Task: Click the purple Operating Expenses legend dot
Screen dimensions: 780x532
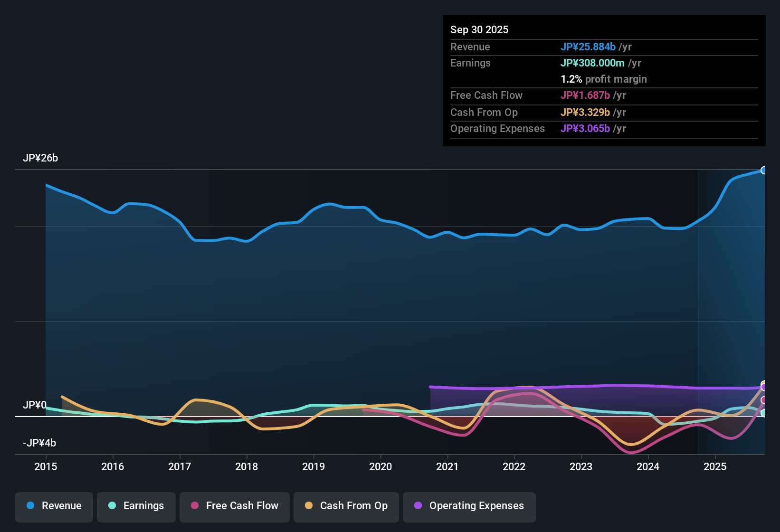Action: (417, 506)
